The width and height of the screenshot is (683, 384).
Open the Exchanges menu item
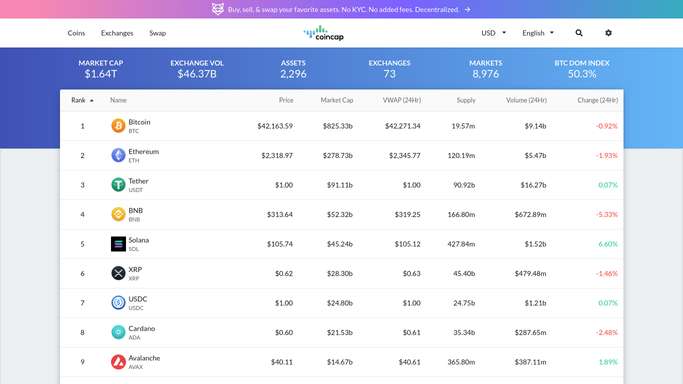[x=117, y=33]
